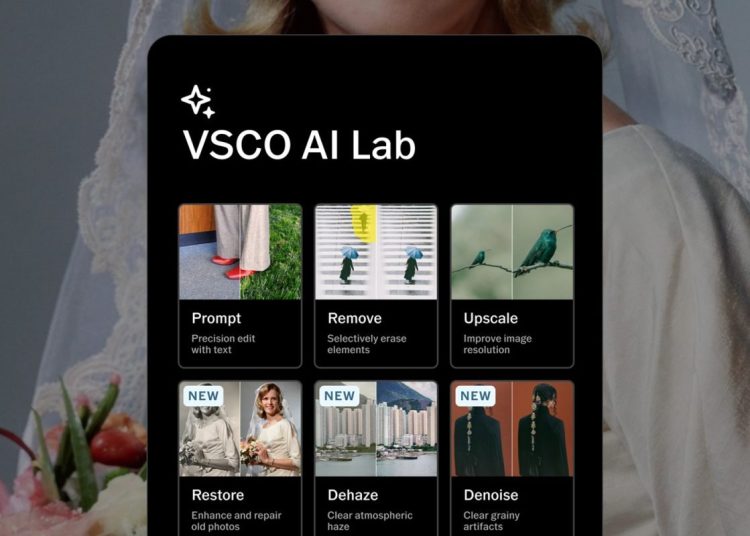
Task: Select the Upscale hummingbird preview image
Action: coord(512,252)
